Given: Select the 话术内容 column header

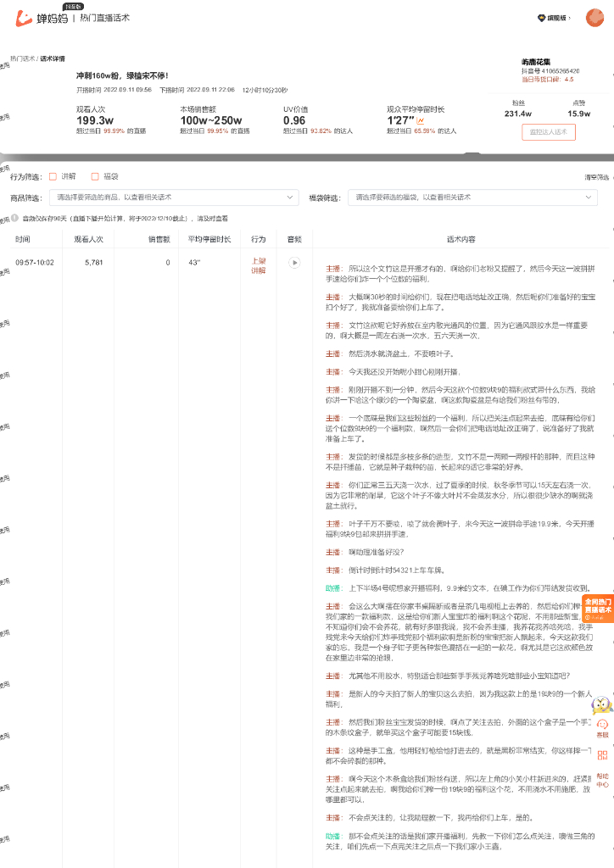Looking at the screenshot, I should click(461, 239).
